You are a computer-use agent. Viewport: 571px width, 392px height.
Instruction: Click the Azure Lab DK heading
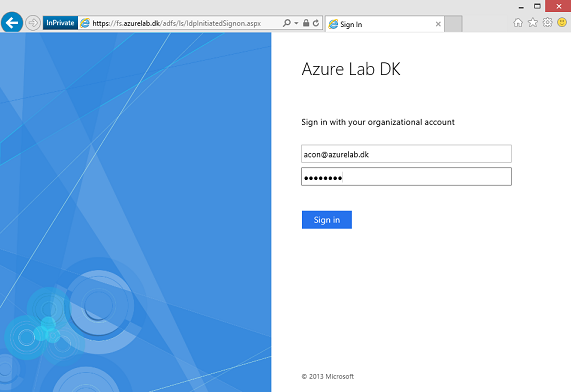point(351,69)
